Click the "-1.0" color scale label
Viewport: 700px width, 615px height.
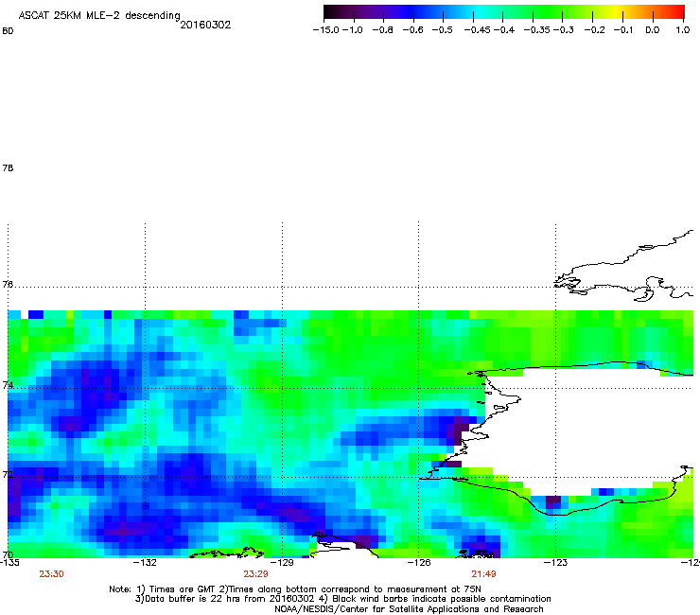353,30
